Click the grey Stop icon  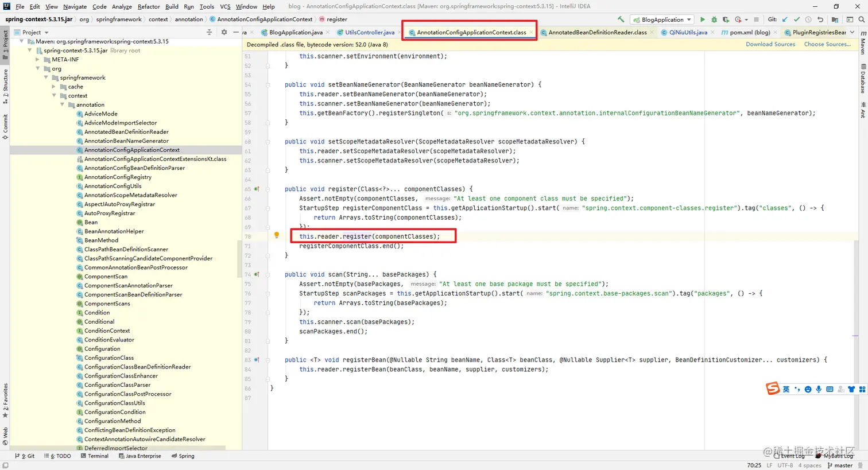click(756, 20)
